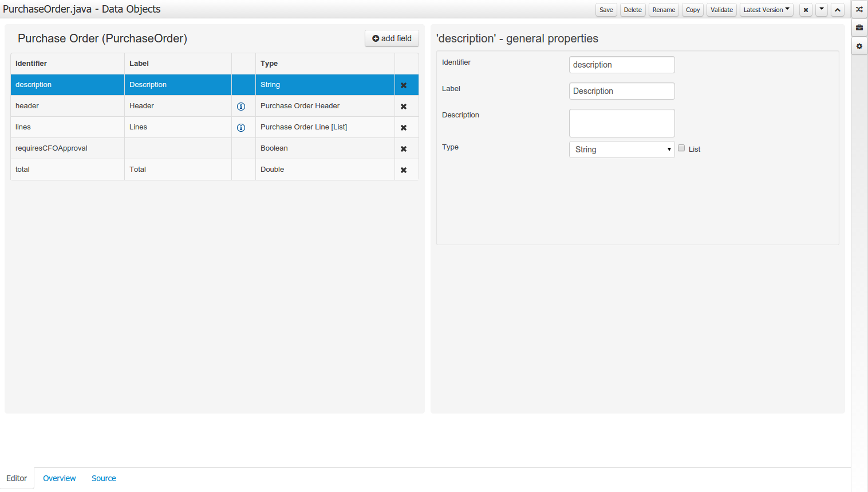Enable the List checkbox for description field
Image resolution: width=868 pixels, height=492 pixels.
pos(681,147)
